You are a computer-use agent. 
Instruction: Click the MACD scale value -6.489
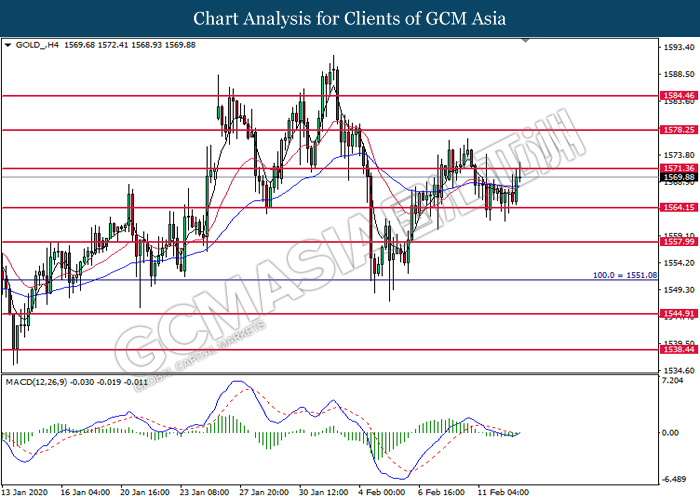(674, 479)
